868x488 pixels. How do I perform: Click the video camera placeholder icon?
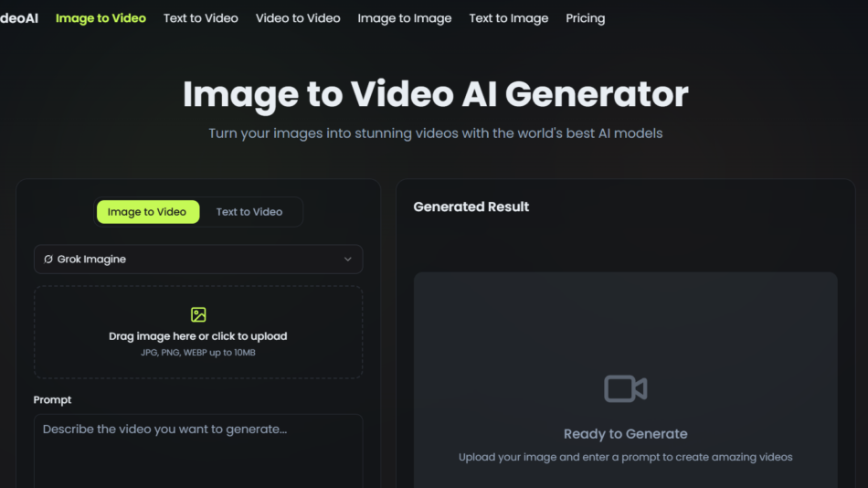[x=625, y=388]
